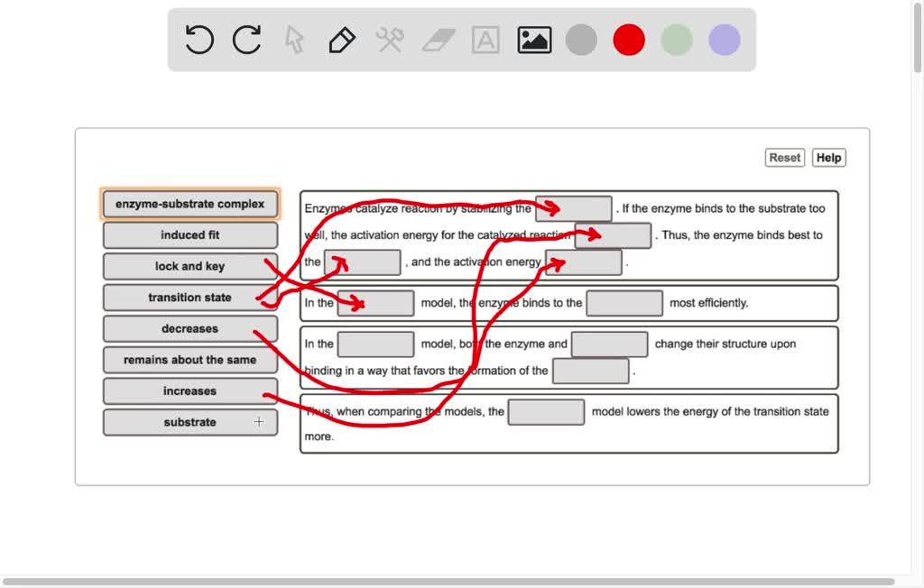Select the "enzyme-substrate complex" tile
The width and height of the screenshot is (924, 588).
pos(189,204)
